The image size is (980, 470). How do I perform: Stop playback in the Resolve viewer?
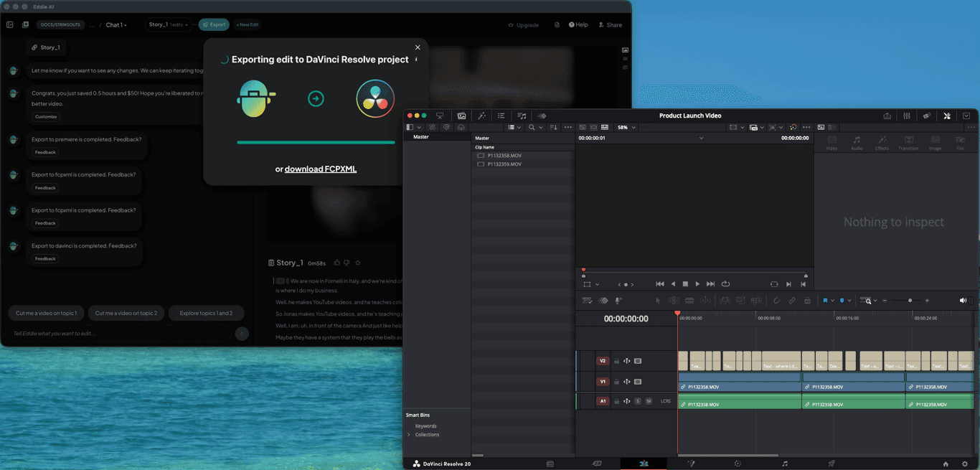(685, 284)
